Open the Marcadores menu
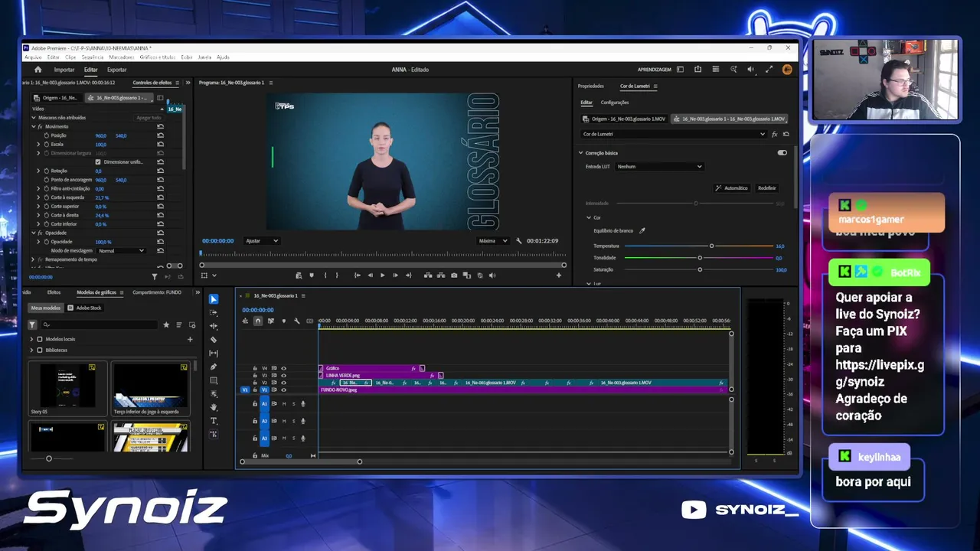Viewport: 980px width, 551px height. click(122, 57)
